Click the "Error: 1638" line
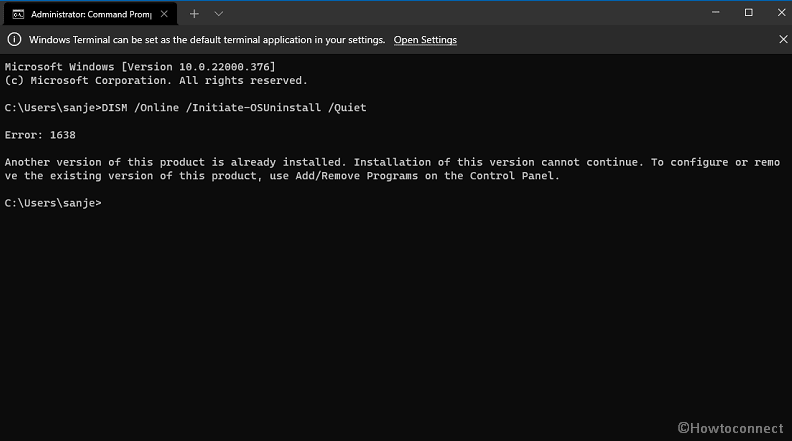The height and width of the screenshot is (441, 792). click(40, 135)
